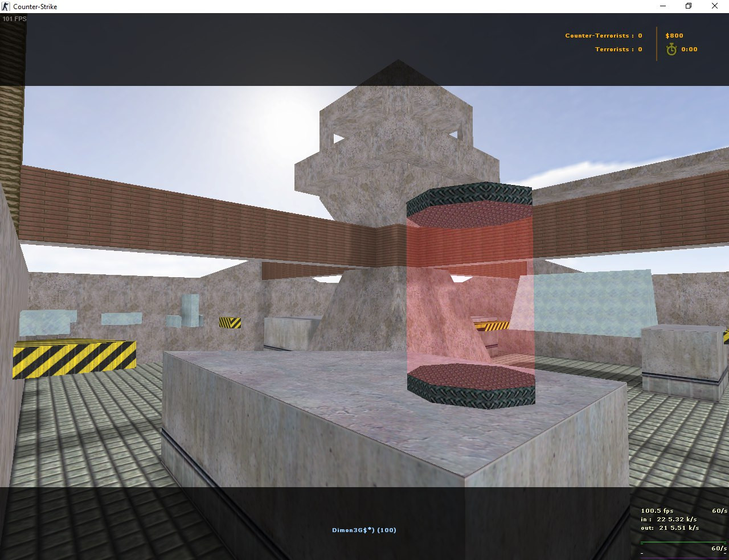Click the large yellow-black striped block

74,357
